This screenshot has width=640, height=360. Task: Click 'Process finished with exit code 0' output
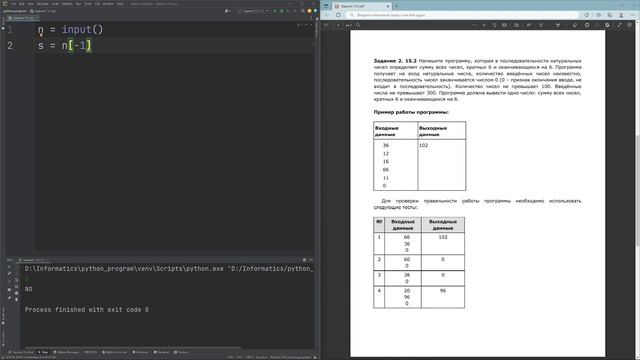87,310
